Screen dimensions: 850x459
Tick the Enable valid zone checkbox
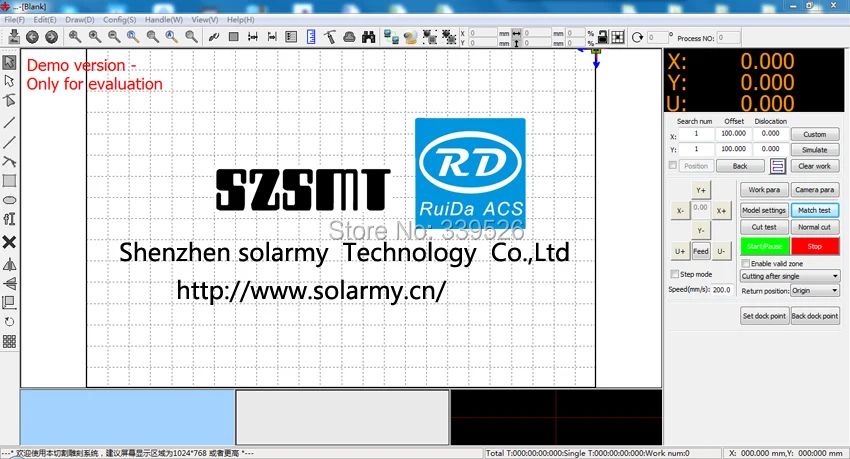(x=745, y=263)
